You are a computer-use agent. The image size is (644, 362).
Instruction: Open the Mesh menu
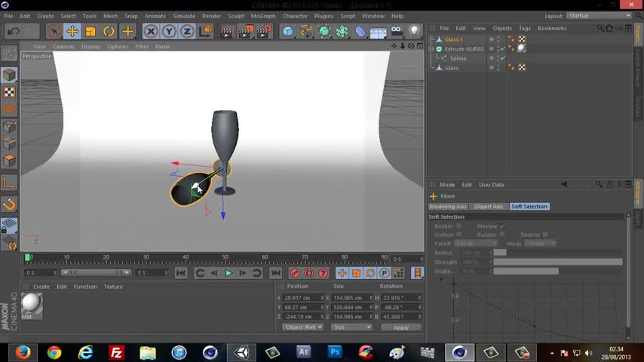[x=110, y=16]
